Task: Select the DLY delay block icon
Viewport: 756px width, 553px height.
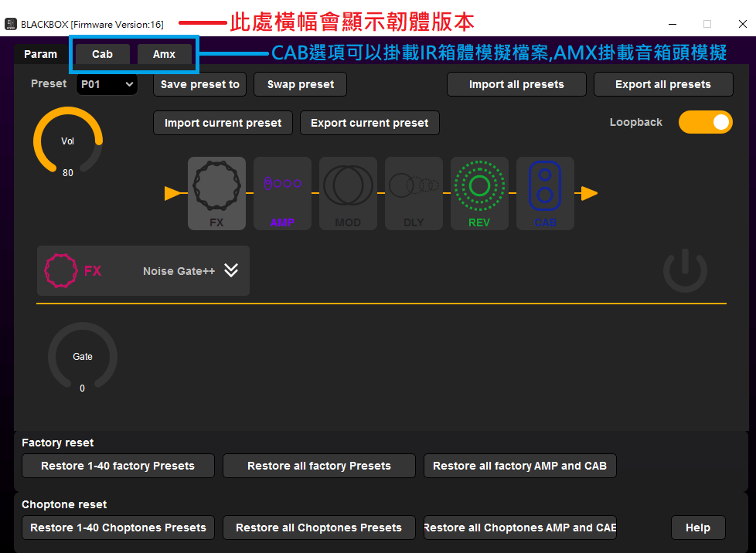Action: coord(414,193)
